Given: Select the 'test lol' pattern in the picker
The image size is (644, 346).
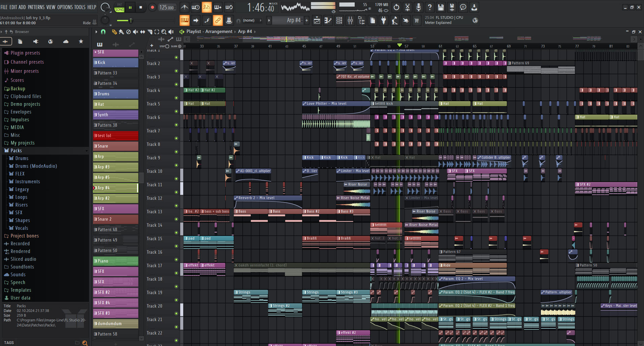Looking at the screenshot, I should pos(116,136).
